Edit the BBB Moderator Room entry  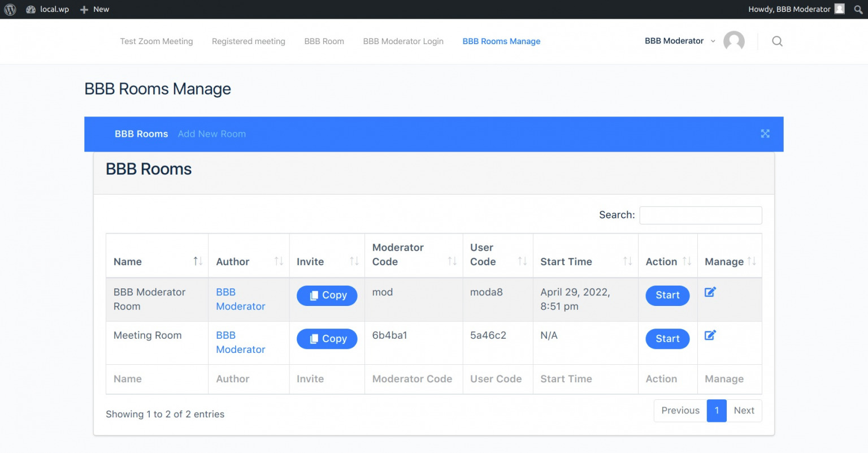pyautogui.click(x=710, y=292)
